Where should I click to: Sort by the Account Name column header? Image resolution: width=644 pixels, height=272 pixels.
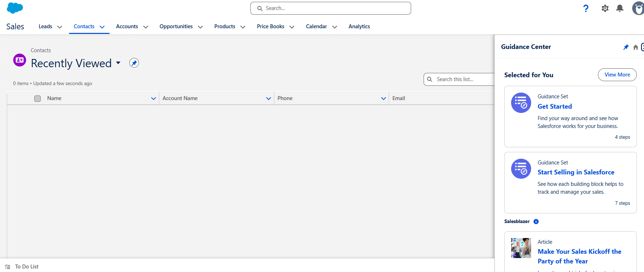[x=180, y=98]
